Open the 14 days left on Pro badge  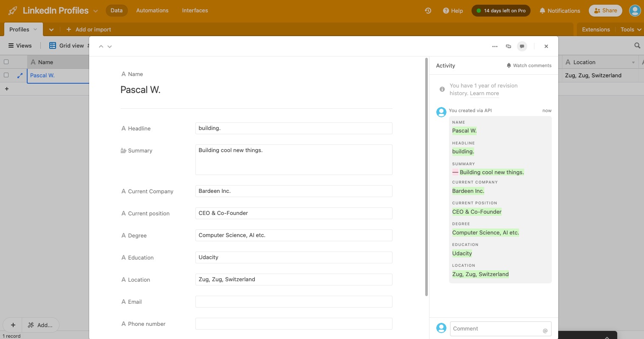click(x=501, y=11)
